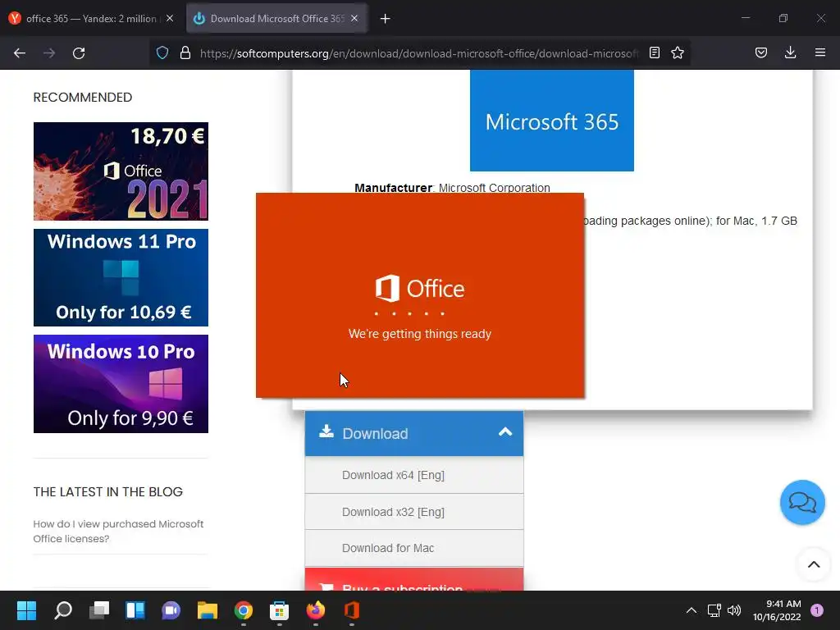Viewport: 840px width, 630px height.
Task: Click the RECOMMENDED sidebar heading
Action: click(x=83, y=97)
